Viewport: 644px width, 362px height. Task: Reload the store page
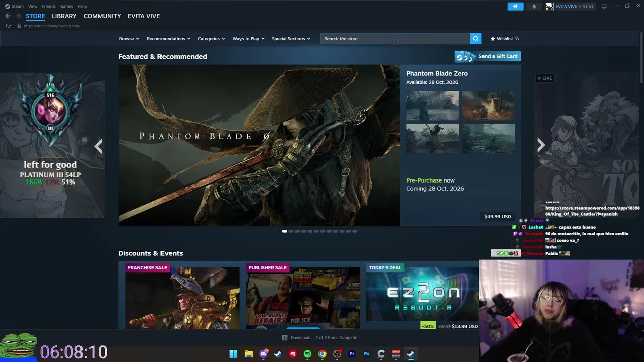(x=8, y=26)
